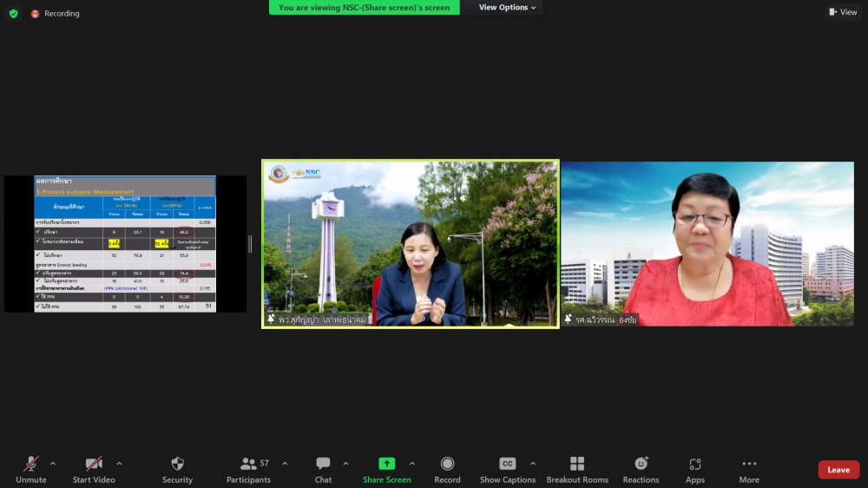Screen dimensions: 868x488
Task: Click the green Share Screen icon
Action: pyautogui.click(x=386, y=464)
